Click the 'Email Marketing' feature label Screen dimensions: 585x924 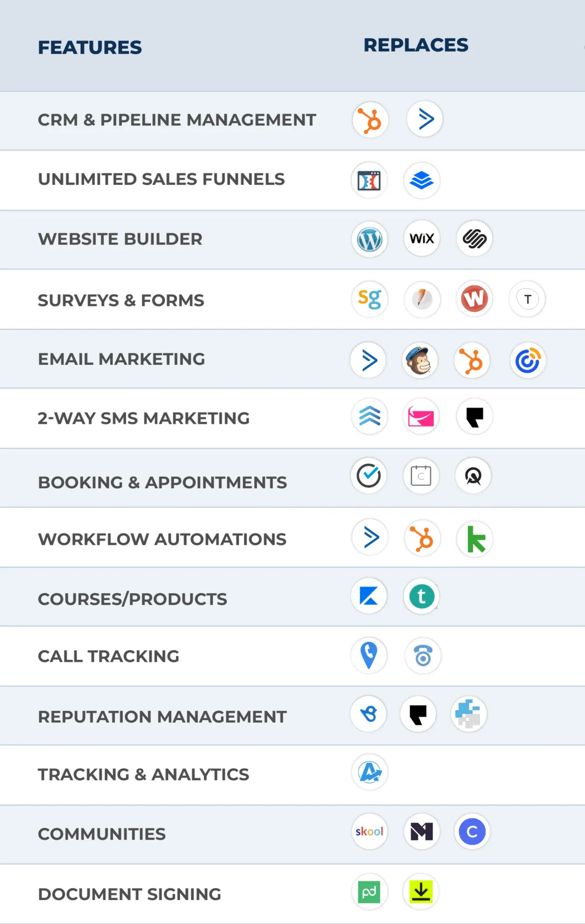121,359
